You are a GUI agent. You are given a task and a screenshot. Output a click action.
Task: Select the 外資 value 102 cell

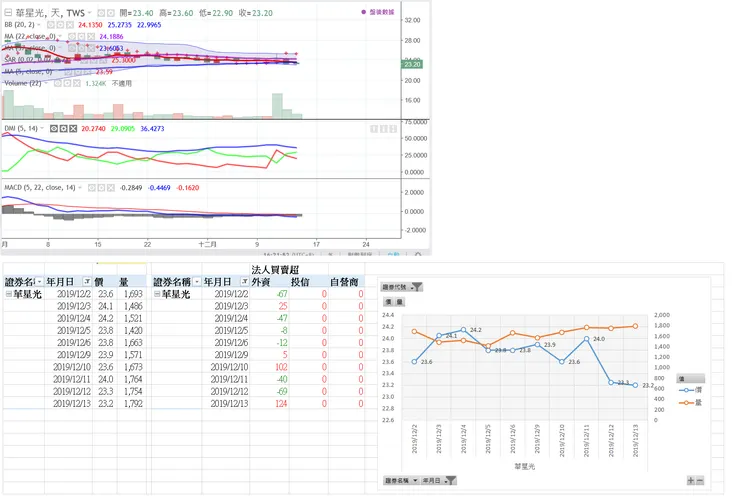tap(269, 367)
